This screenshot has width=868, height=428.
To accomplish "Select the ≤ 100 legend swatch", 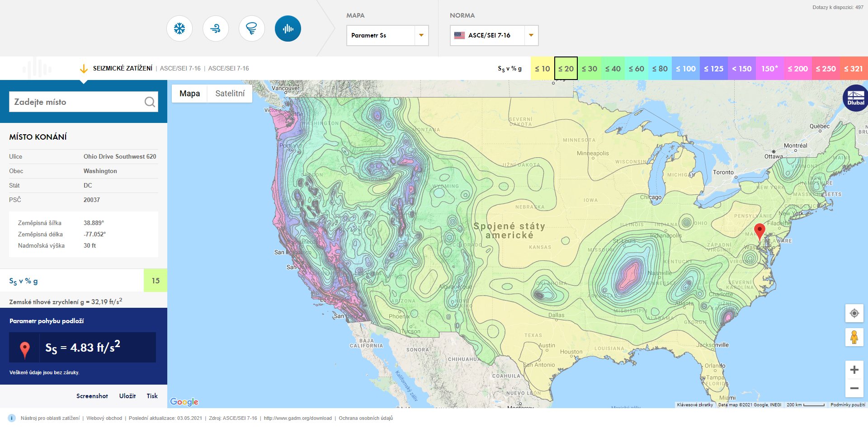I will pyautogui.click(x=686, y=69).
